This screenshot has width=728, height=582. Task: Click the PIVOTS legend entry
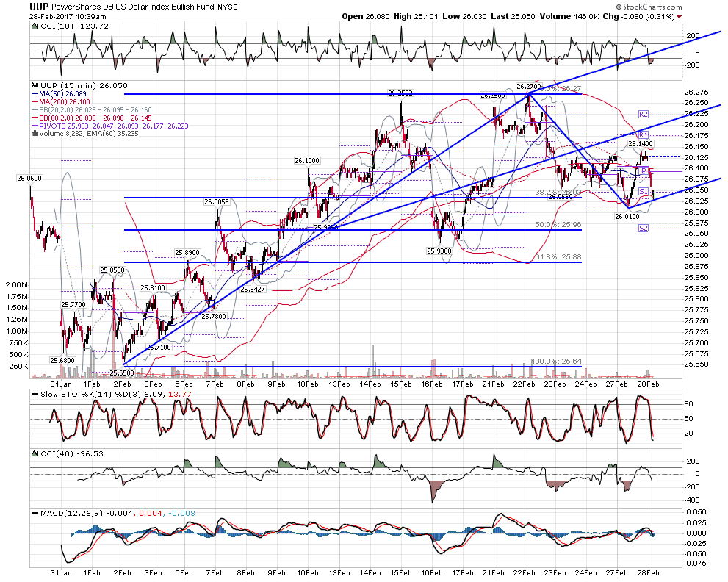(x=110, y=126)
